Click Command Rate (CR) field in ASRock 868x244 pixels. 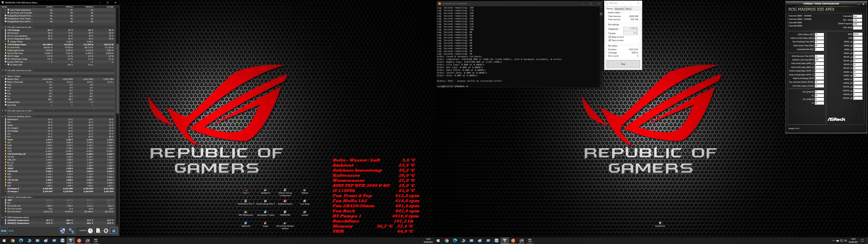[x=819, y=49]
